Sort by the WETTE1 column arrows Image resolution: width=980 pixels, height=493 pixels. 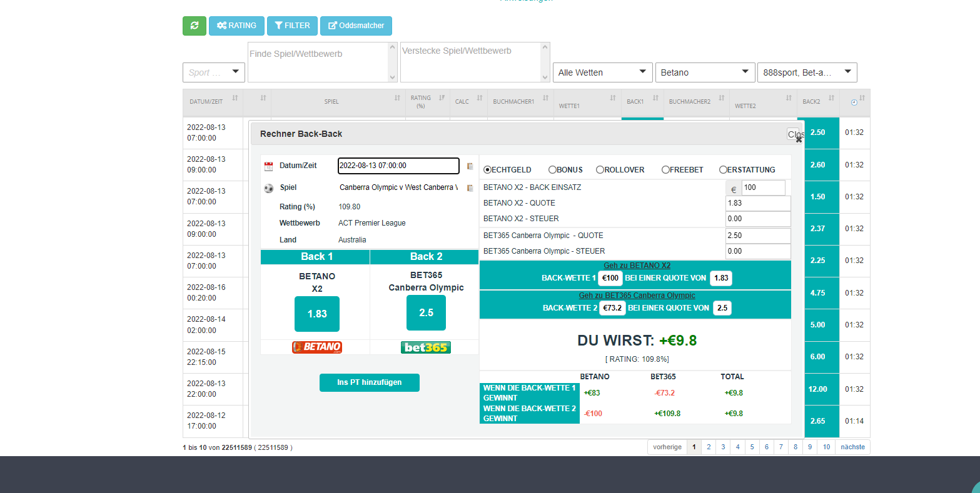coord(613,98)
